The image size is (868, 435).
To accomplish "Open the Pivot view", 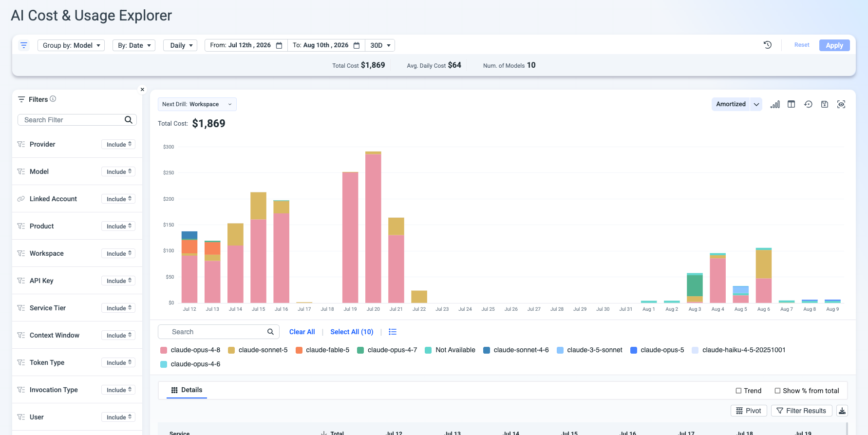I will pos(749,411).
